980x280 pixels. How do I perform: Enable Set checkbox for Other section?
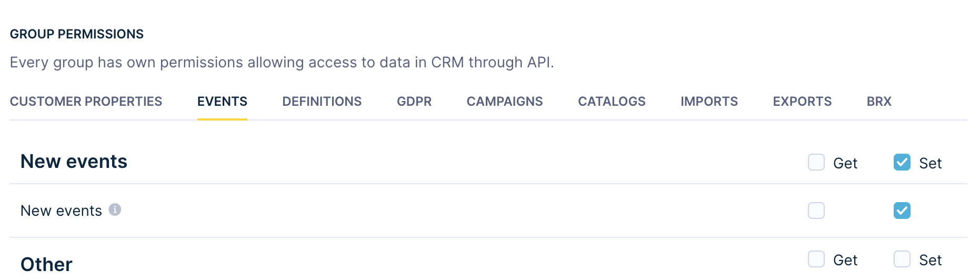(902, 259)
